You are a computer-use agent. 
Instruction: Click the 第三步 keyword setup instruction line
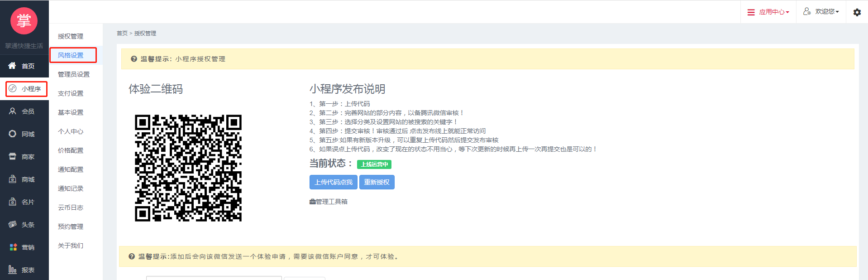[384, 122]
